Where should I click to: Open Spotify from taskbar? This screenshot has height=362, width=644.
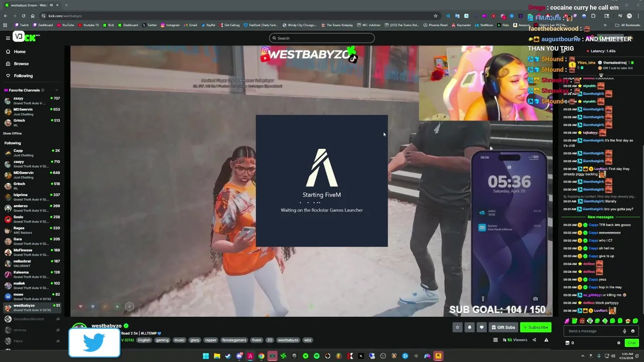[316, 356]
